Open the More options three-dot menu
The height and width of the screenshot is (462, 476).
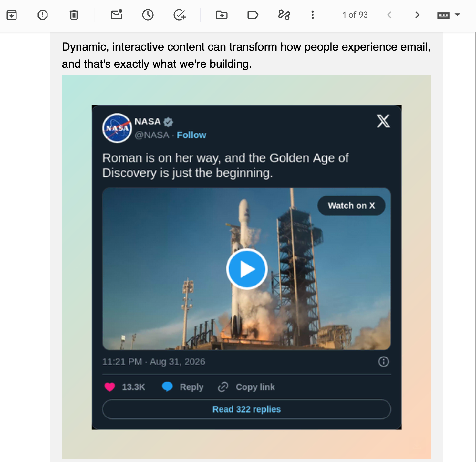pyautogui.click(x=312, y=15)
